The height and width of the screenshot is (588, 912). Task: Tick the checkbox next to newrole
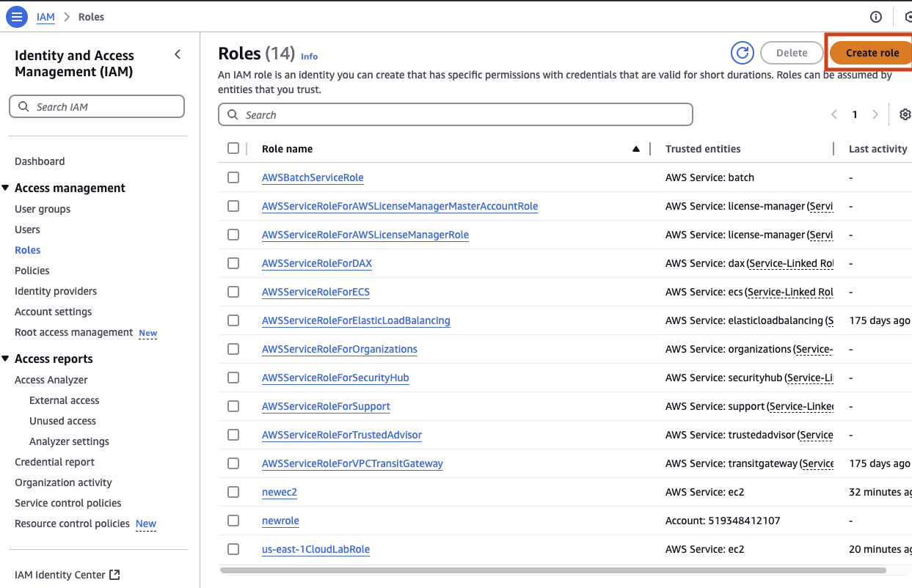[233, 521]
